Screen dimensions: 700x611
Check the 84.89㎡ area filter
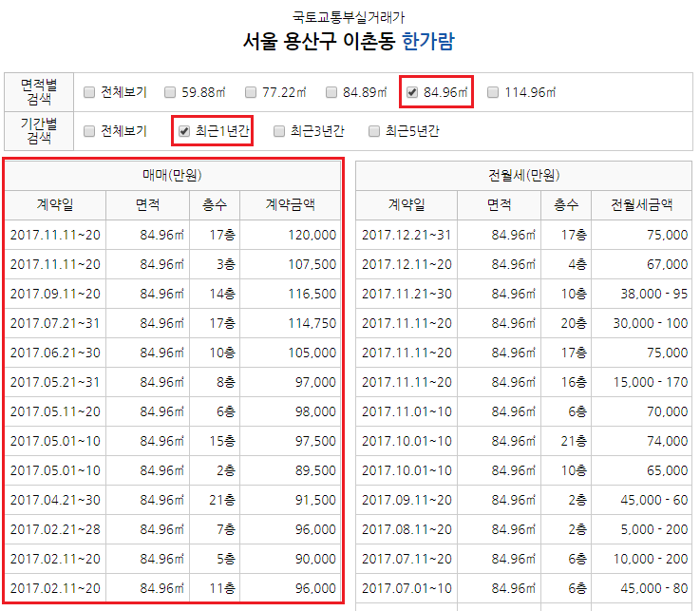tap(331, 92)
